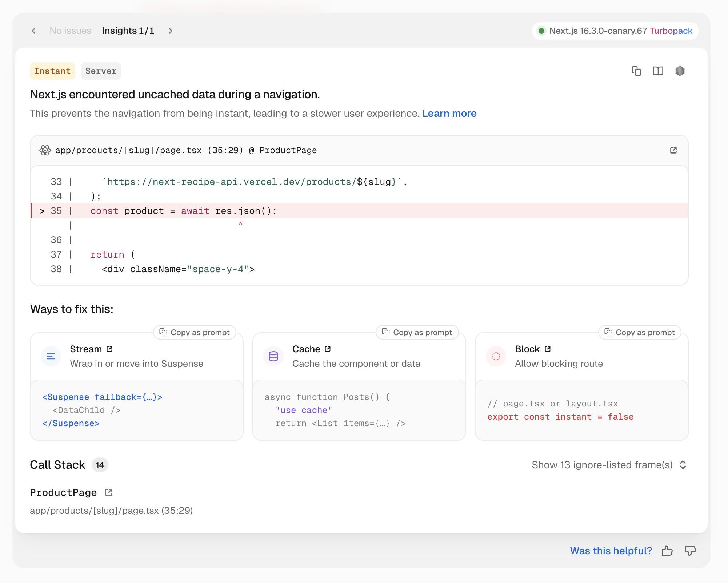
Task: Copy Block fix as prompt
Action: click(x=640, y=332)
